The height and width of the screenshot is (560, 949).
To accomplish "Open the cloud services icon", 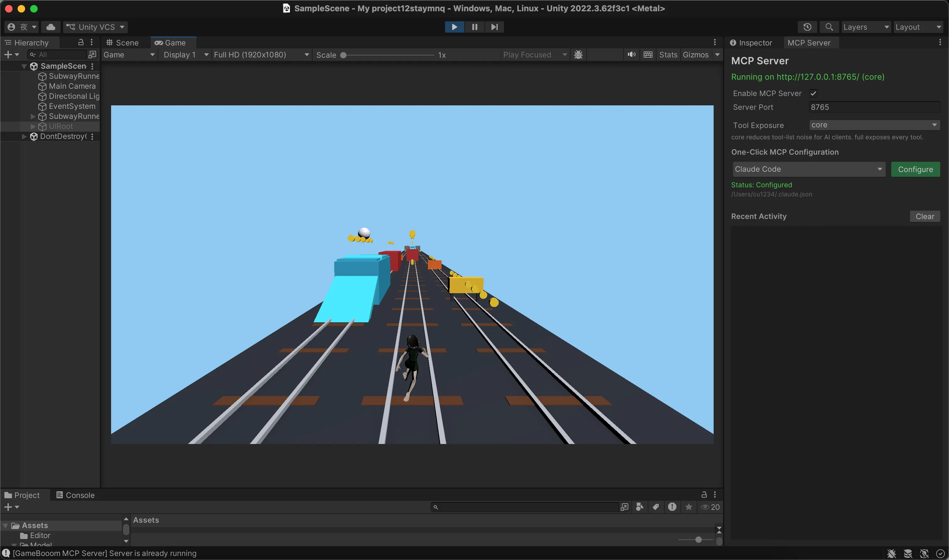I will [51, 27].
